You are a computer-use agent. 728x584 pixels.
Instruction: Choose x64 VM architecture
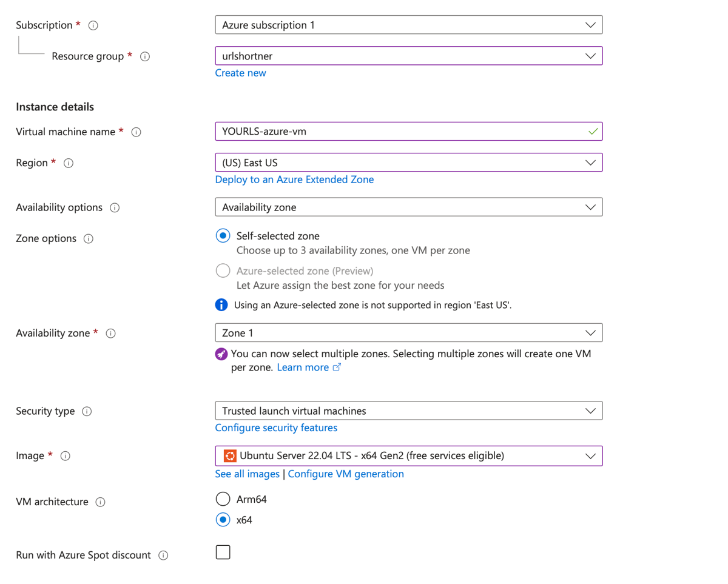(x=223, y=520)
